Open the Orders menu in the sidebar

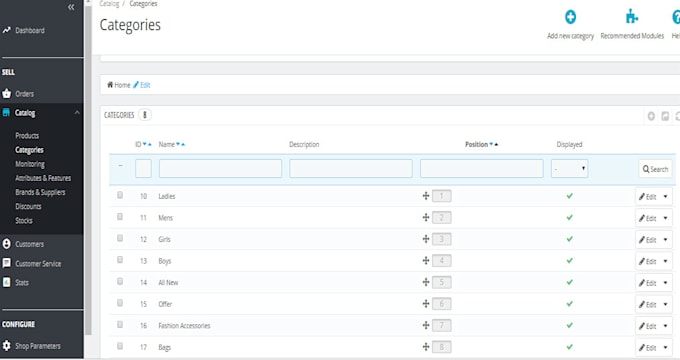pyautogui.click(x=24, y=94)
